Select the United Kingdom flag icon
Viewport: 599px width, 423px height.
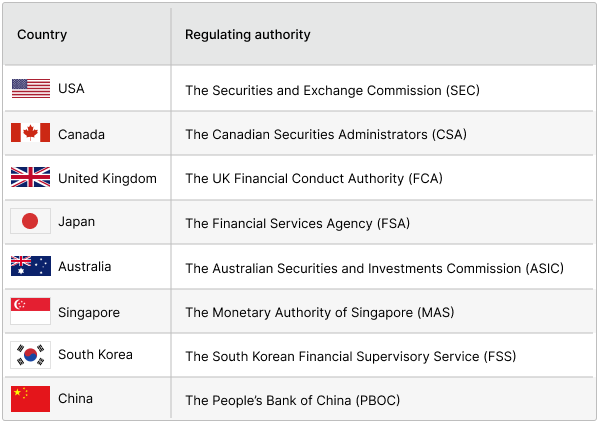pos(31,177)
